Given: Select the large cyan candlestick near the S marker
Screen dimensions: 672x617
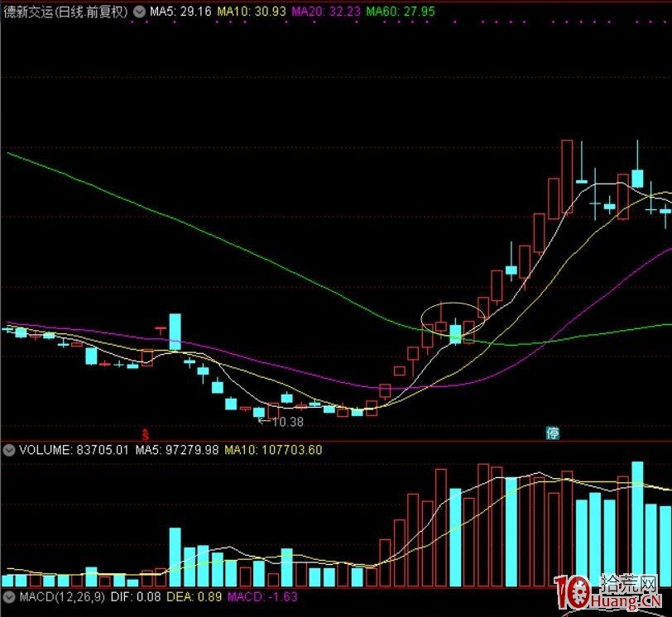Looking at the screenshot, I should click(x=175, y=332).
